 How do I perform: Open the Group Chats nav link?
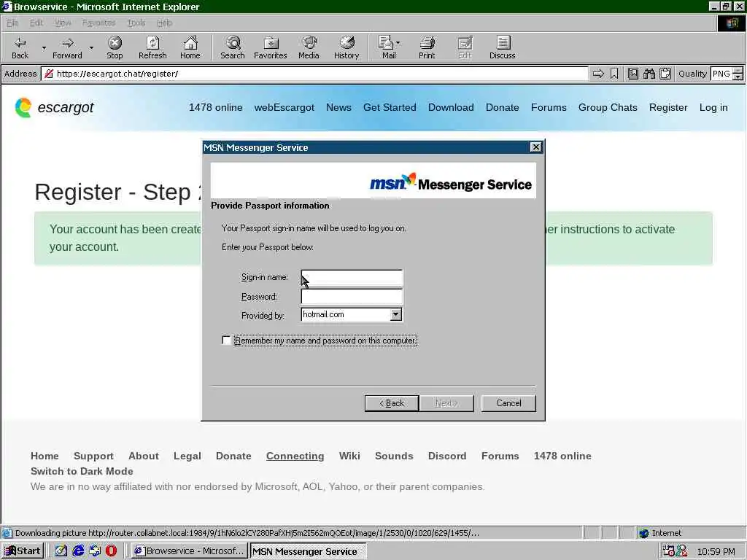click(608, 108)
